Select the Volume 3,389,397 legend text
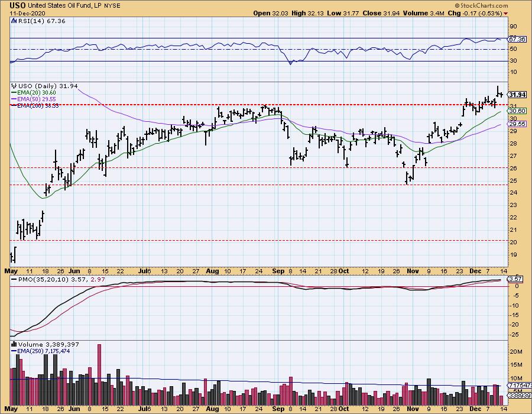532x414 pixels. pos(48,344)
